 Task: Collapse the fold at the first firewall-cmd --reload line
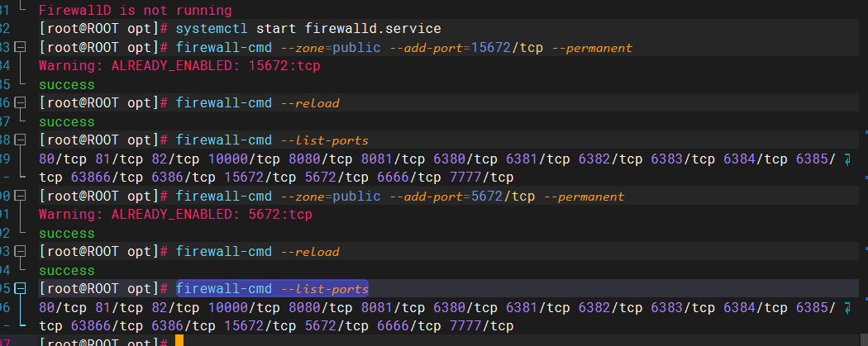[21, 103]
